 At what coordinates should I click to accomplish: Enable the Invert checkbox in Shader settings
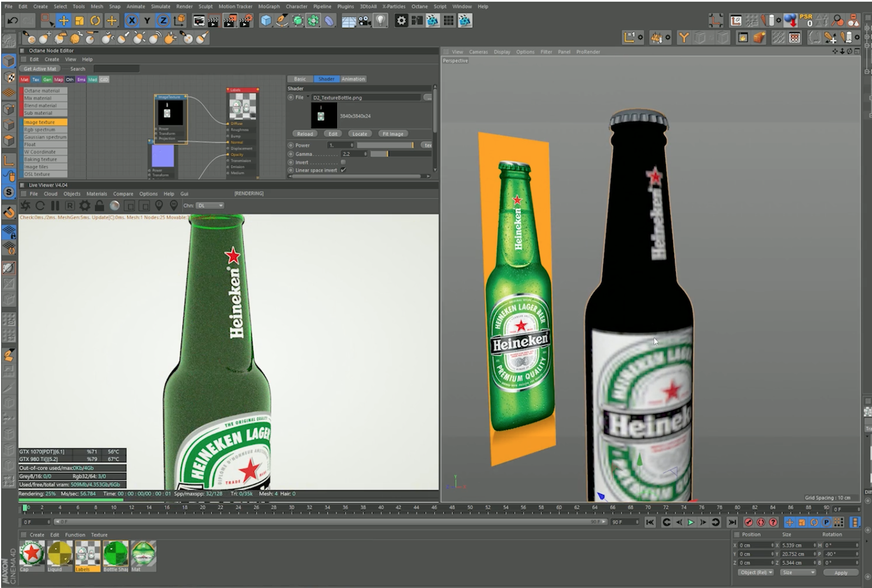344,162
